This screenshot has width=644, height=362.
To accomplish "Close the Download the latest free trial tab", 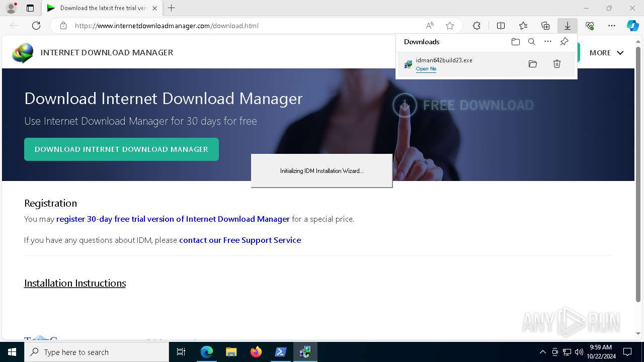I will (x=154, y=8).
